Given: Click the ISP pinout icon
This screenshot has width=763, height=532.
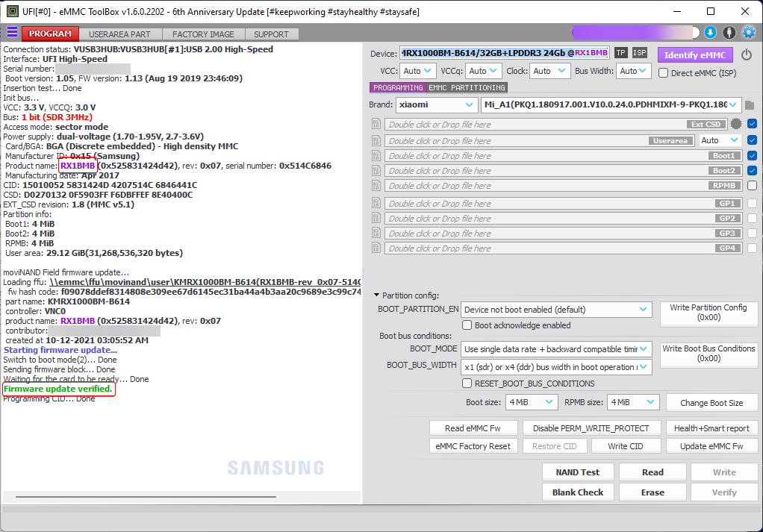Looking at the screenshot, I should pyautogui.click(x=639, y=52).
